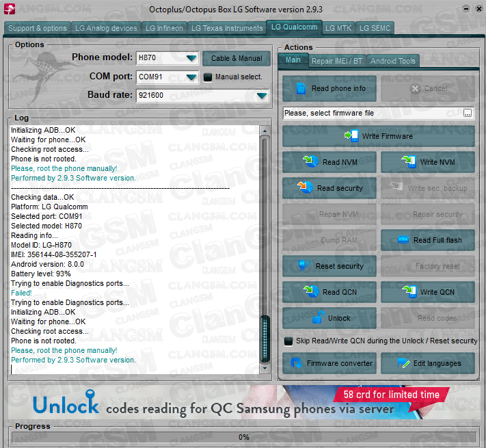Screen dimensions: 486x448
Task: Click the Write sec. backup button
Action: pos(428,188)
